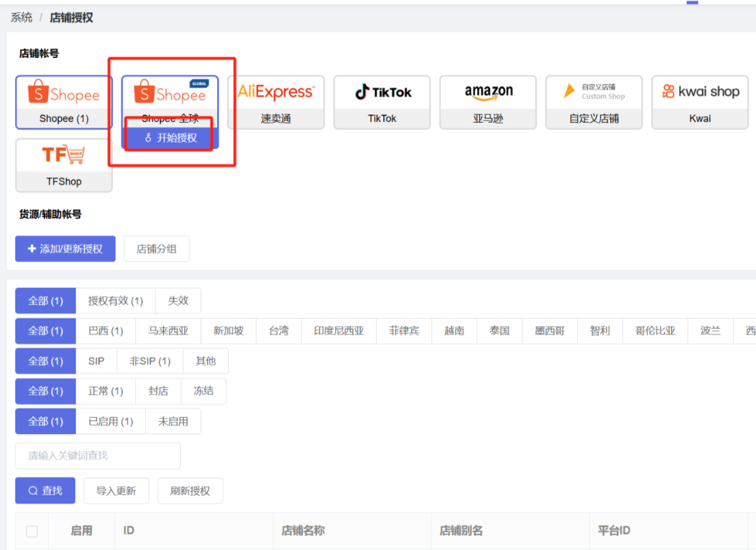Click the 查找 search button
This screenshot has height=550, width=756.
click(46, 491)
